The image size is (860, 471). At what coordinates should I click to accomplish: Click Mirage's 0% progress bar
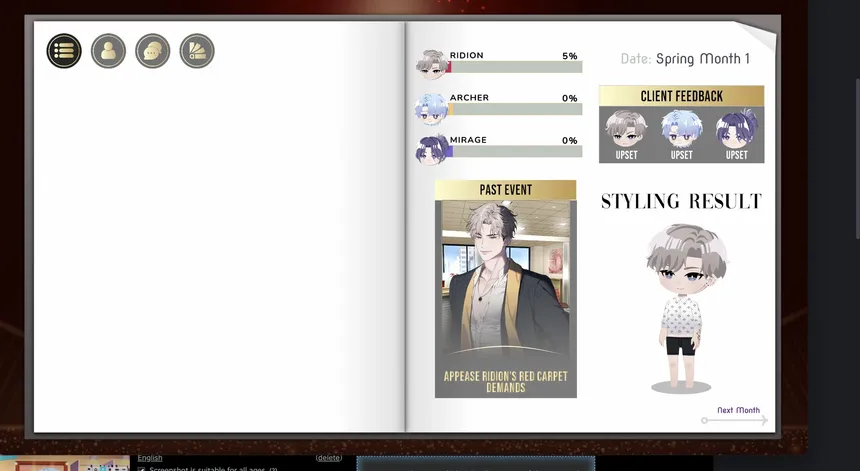click(515, 152)
